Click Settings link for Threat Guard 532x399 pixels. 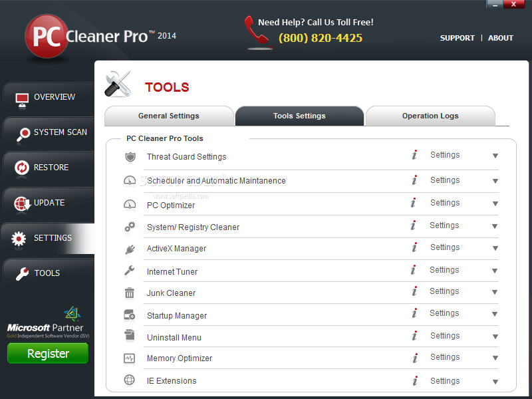pos(445,155)
